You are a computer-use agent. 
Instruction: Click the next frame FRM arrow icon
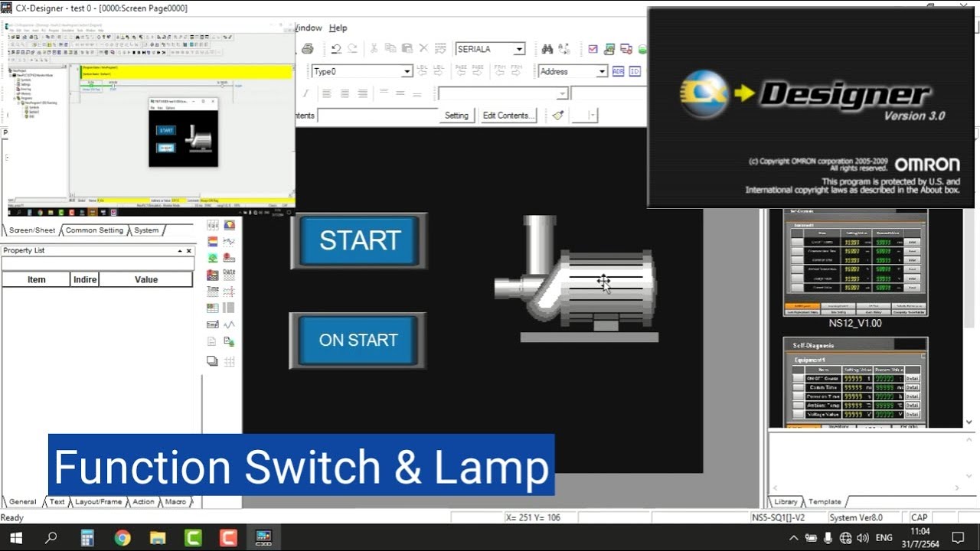tap(517, 70)
